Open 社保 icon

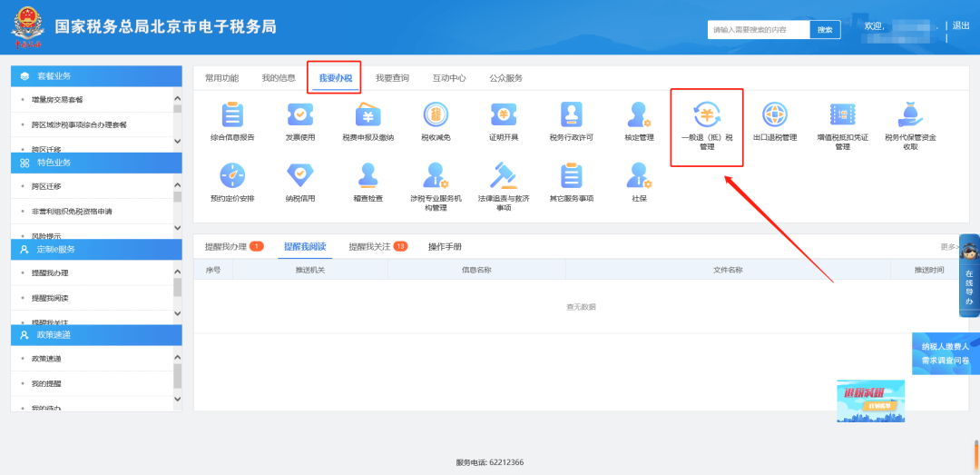639,176
